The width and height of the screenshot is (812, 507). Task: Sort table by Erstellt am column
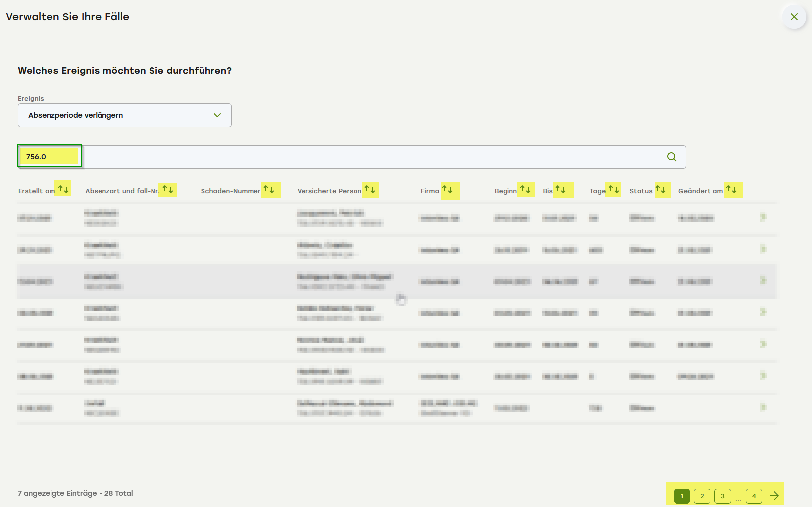point(63,189)
